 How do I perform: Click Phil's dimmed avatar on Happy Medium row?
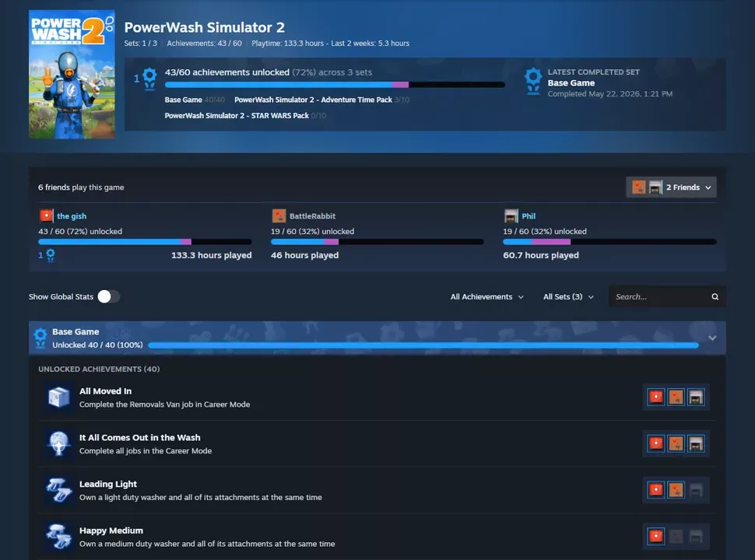point(696,537)
